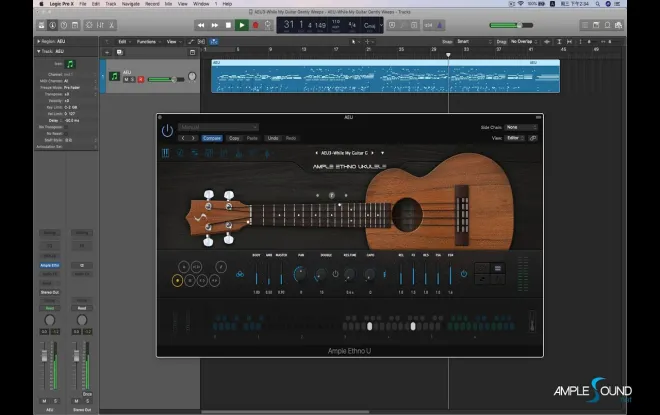Open the Navigate menu
Viewport: 660px width, 415px height.
(130, 4)
